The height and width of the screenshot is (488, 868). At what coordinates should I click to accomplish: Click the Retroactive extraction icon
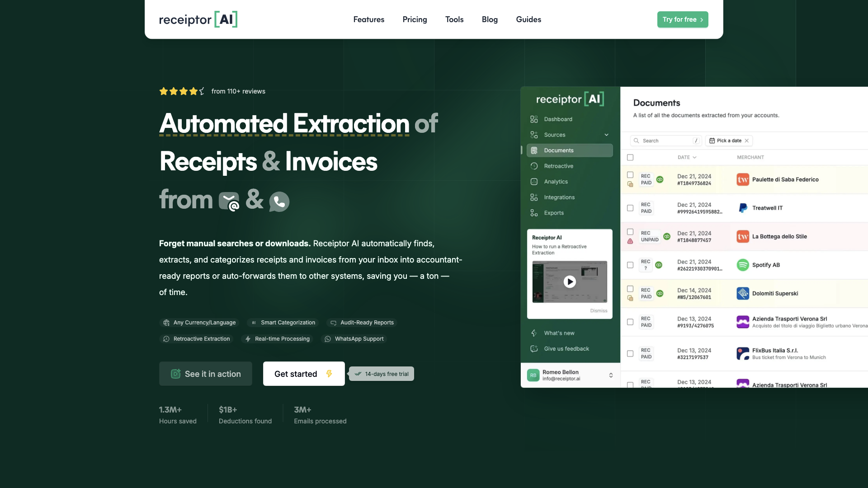(x=166, y=339)
